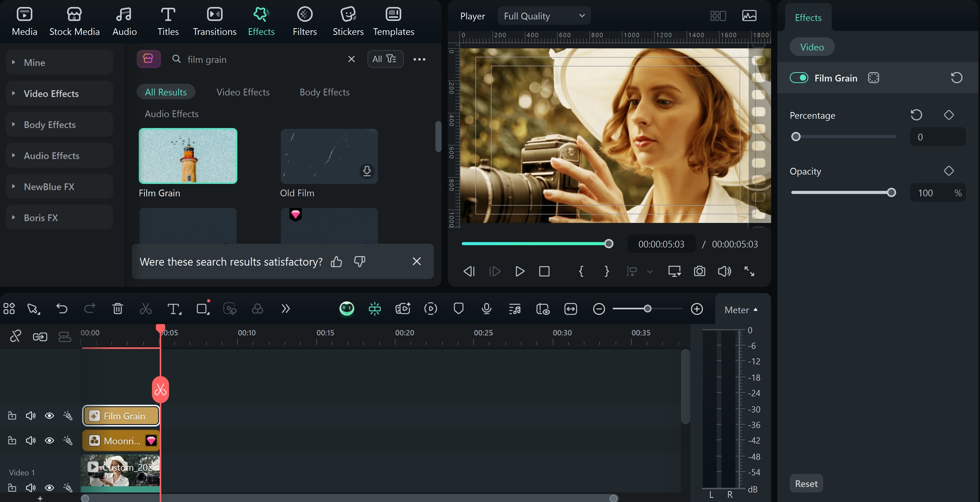
Task: Enter fullscreen preview mode
Action: (x=749, y=271)
